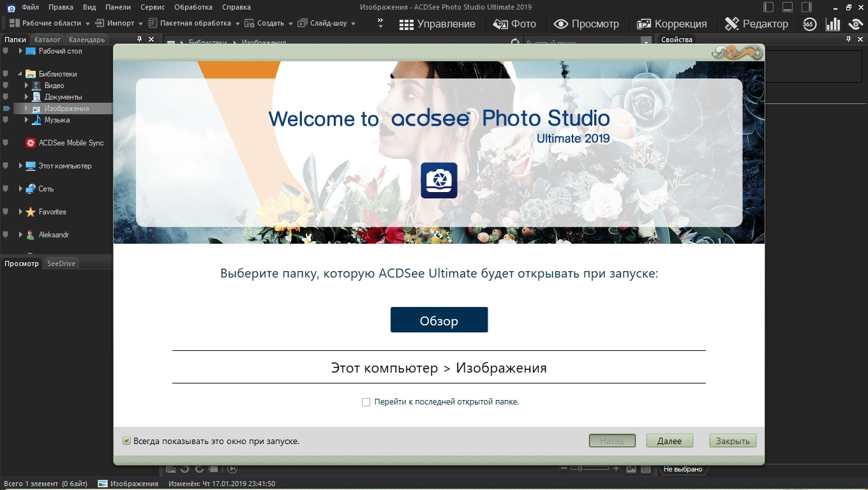This screenshot has height=490, width=868.
Task: Toggle Easy-Select marker beside Документы
Action: 6,97
